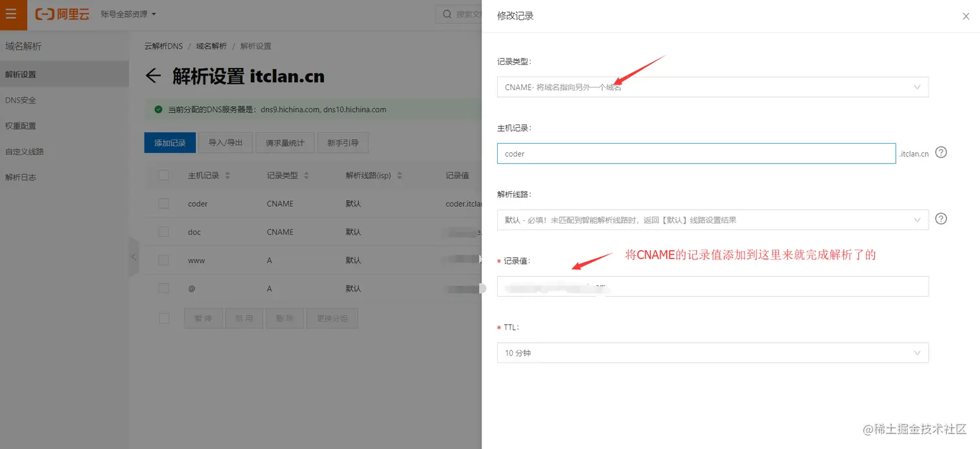
Task: Click the search magnifier icon
Action: pos(447,14)
